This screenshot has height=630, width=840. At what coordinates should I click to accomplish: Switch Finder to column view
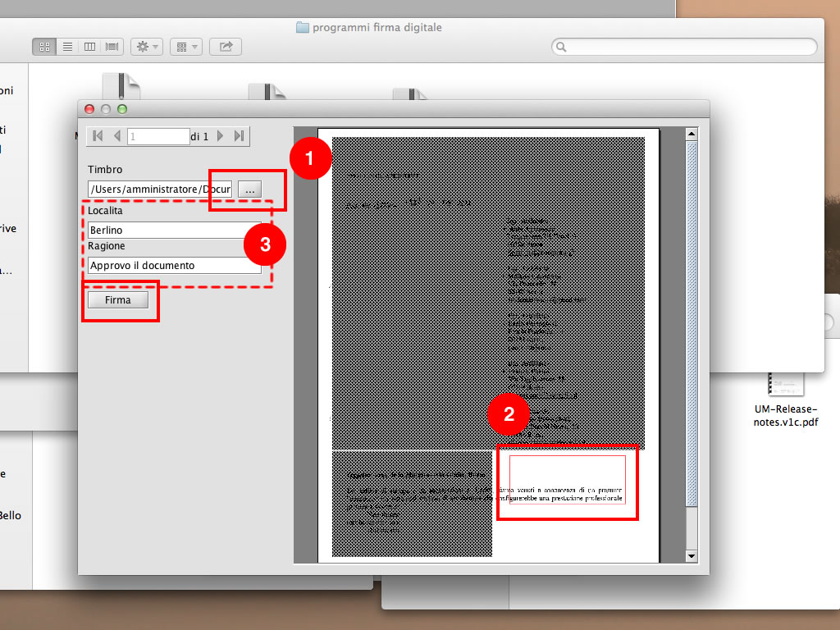pos(89,47)
